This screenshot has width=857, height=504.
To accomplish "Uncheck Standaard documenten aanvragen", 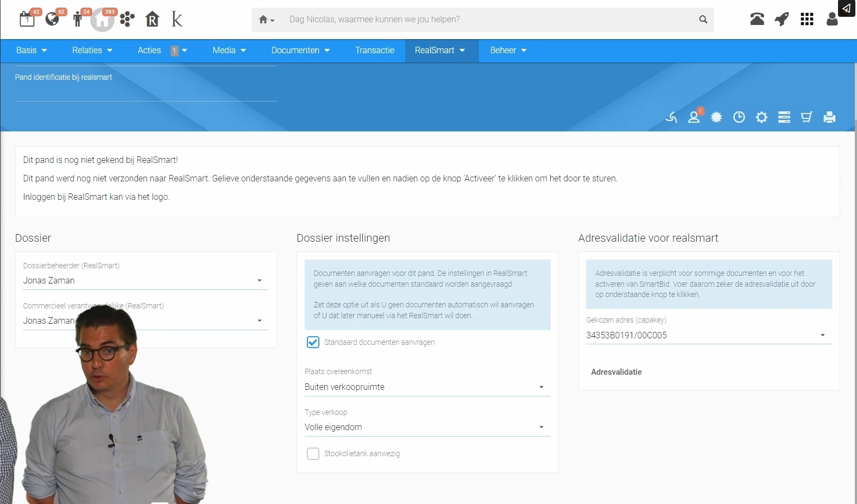I will point(313,342).
